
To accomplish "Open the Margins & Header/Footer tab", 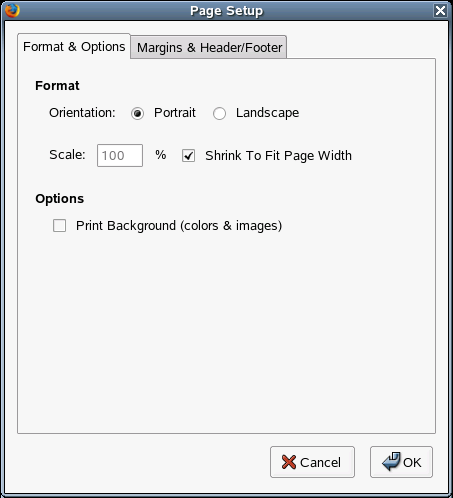I will [x=209, y=47].
